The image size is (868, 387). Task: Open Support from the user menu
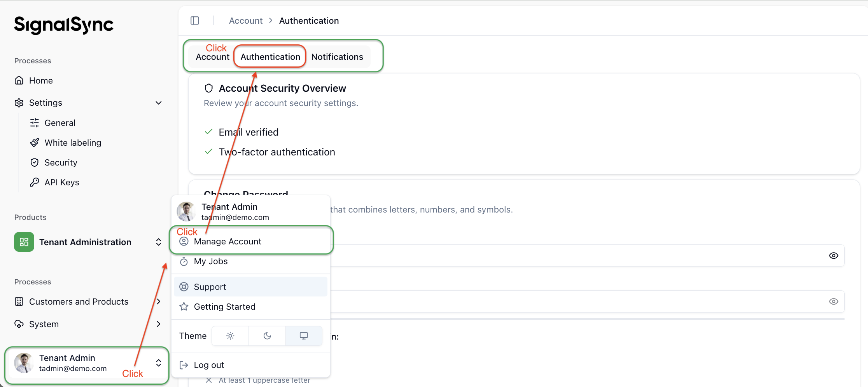click(x=251, y=287)
